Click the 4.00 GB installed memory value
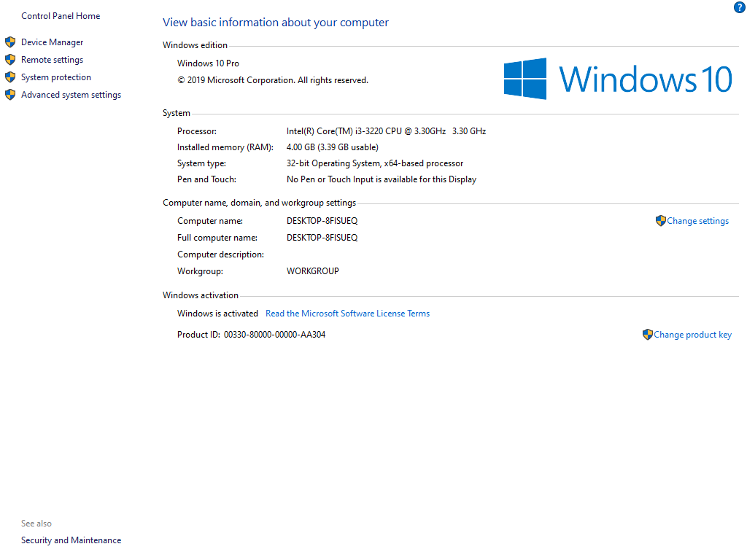 [332, 147]
